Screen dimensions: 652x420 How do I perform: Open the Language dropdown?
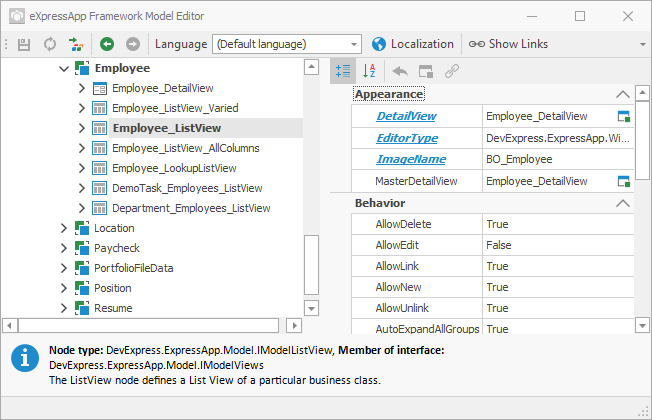(353, 44)
